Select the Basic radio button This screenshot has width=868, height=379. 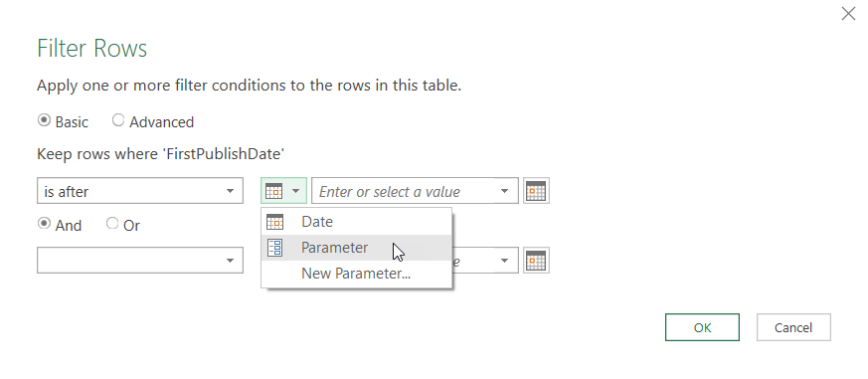pyautogui.click(x=44, y=120)
